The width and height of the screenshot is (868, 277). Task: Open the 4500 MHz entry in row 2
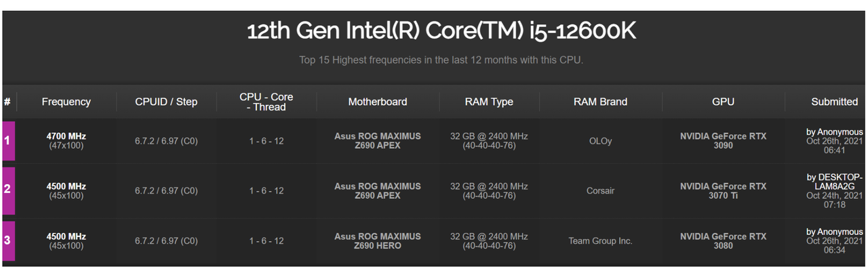tap(66, 191)
